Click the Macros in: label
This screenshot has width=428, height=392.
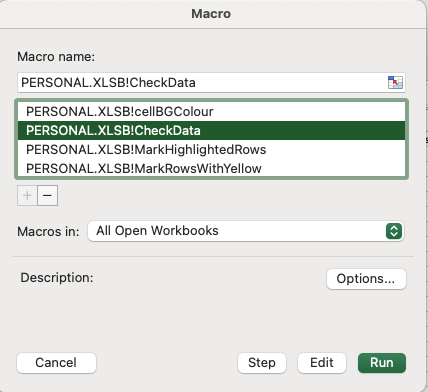click(48, 232)
